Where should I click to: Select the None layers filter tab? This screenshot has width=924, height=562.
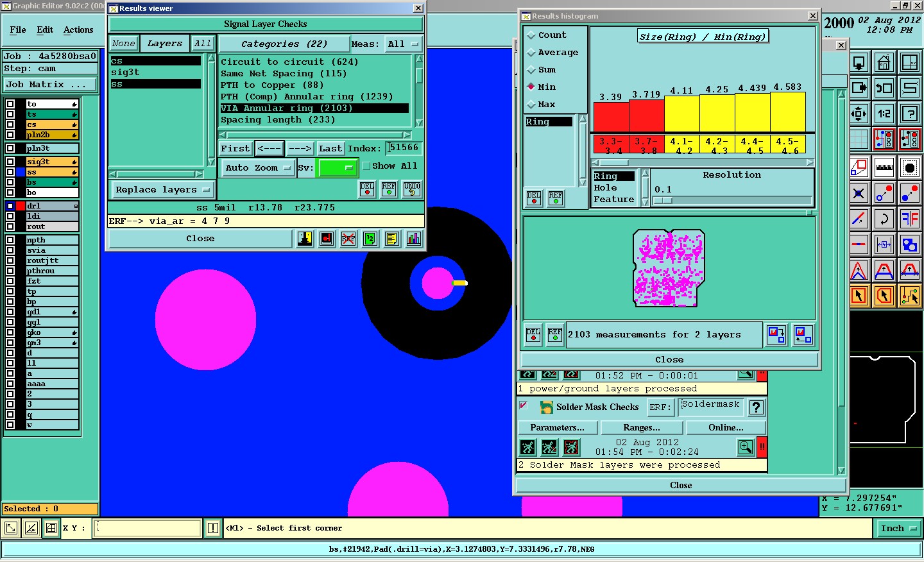click(x=123, y=44)
